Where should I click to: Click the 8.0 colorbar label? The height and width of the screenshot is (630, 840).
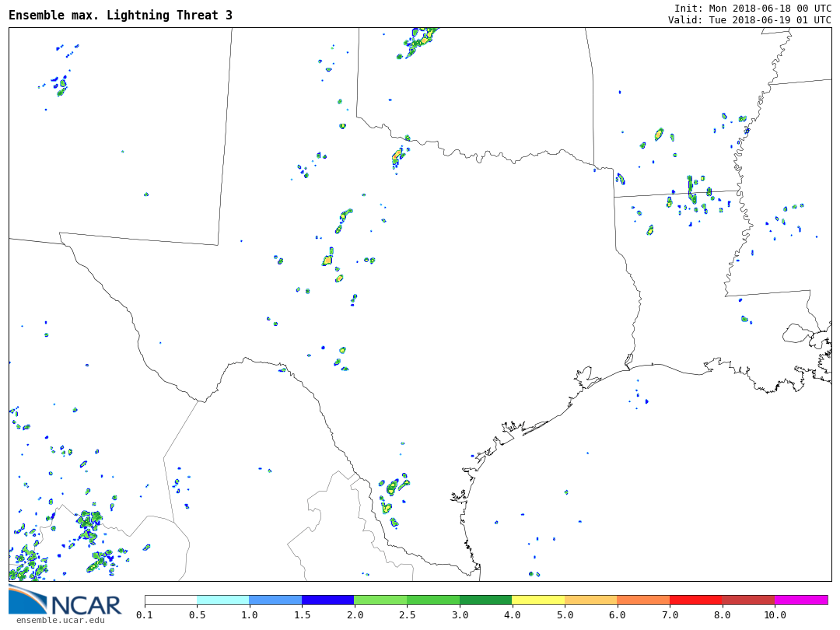coord(722,614)
